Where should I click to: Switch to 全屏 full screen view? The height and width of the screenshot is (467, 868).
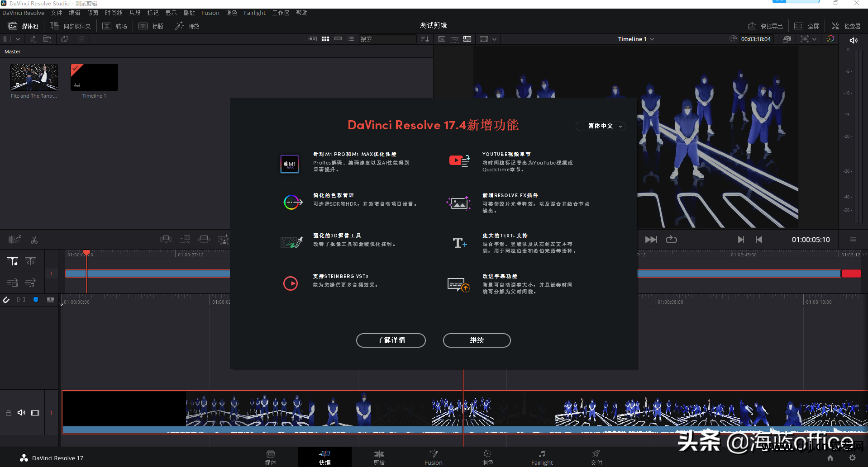[806, 26]
